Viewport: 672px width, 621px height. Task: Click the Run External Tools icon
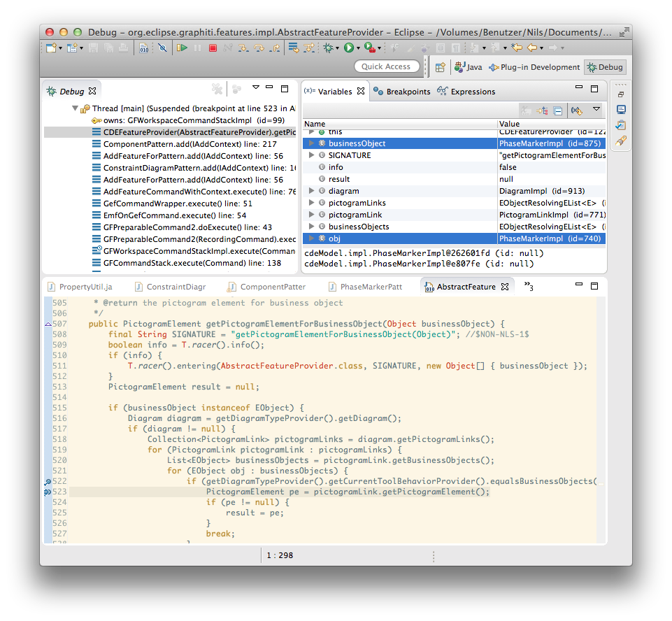coord(369,48)
